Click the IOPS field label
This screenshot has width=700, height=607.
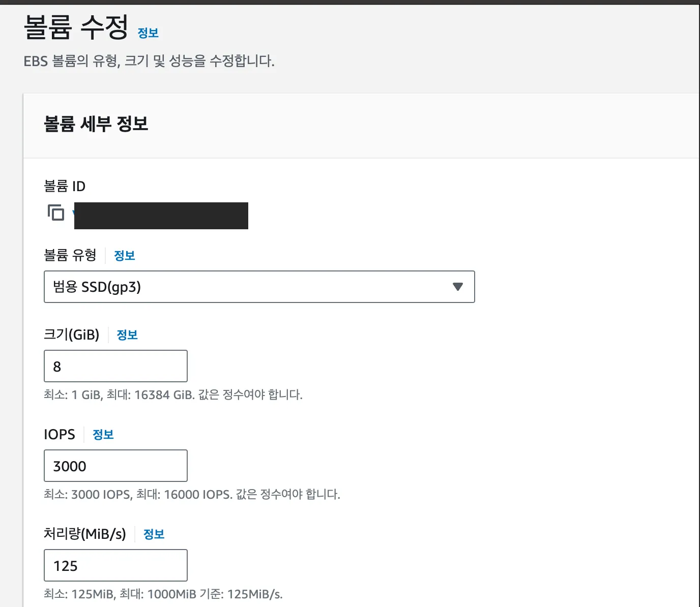[60, 434]
